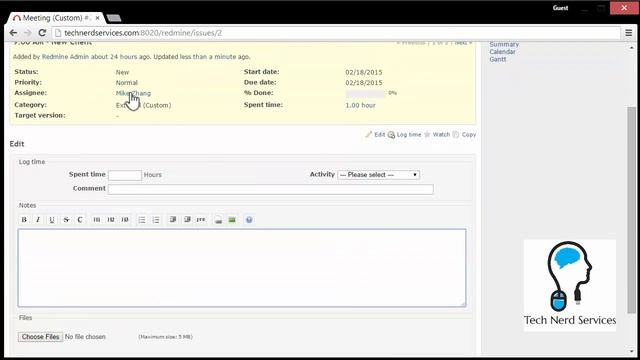640x360 pixels.
Task: Insert Heading 3 in Notes
Action: click(x=125, y=220)
